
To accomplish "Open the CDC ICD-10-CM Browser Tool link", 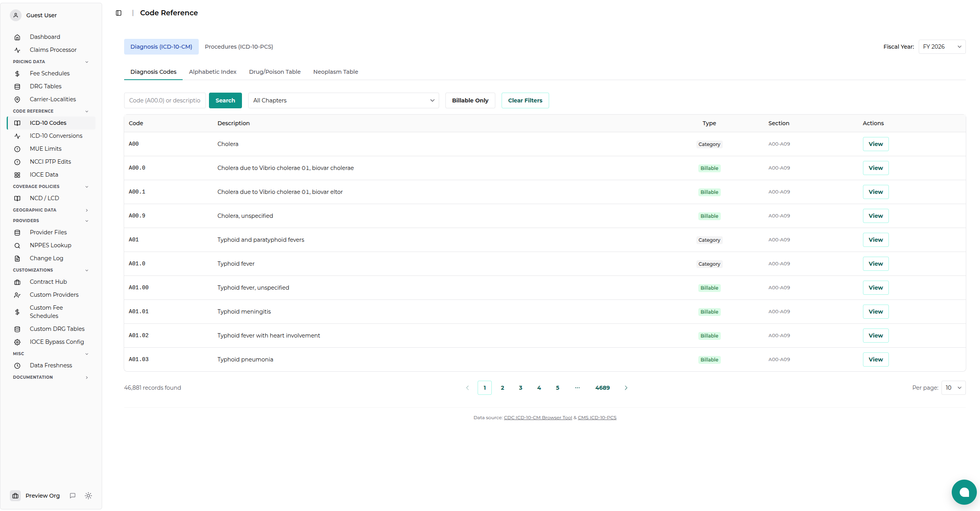I will 538,418.
